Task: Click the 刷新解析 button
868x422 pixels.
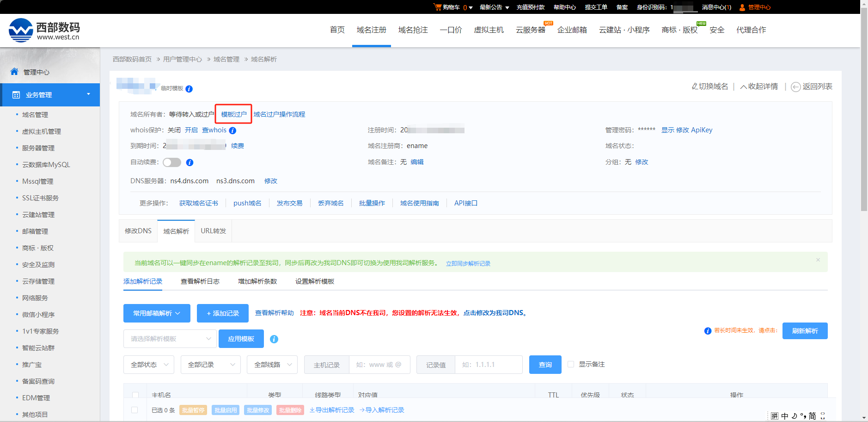Action: (x=805, y=331)
